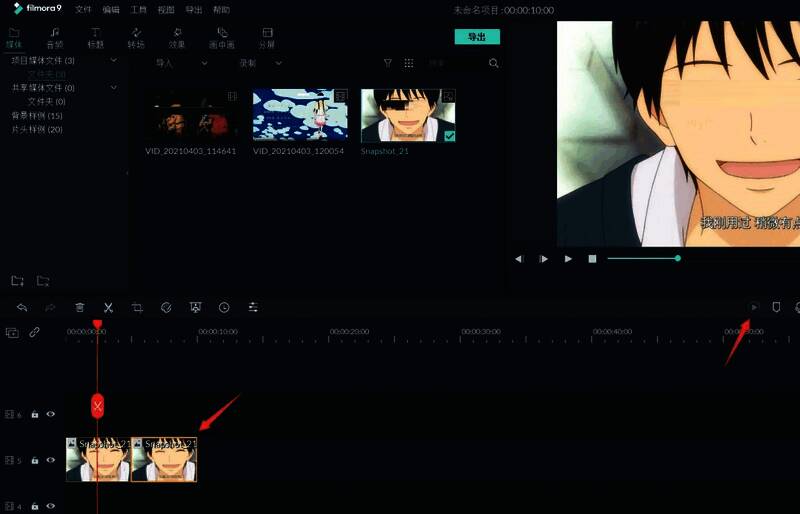Open the 画中画 (Elements) tab
800x514 pixels.
coord(221,38)
